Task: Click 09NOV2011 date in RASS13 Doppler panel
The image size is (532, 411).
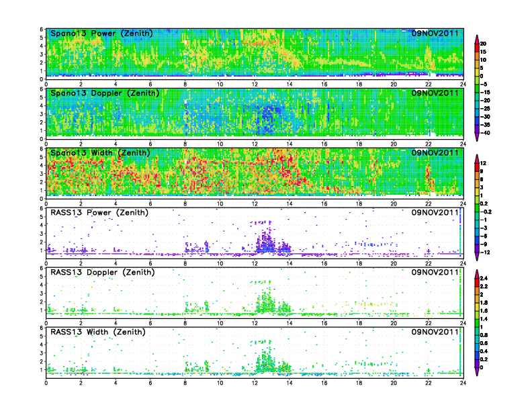Action: 435,272
